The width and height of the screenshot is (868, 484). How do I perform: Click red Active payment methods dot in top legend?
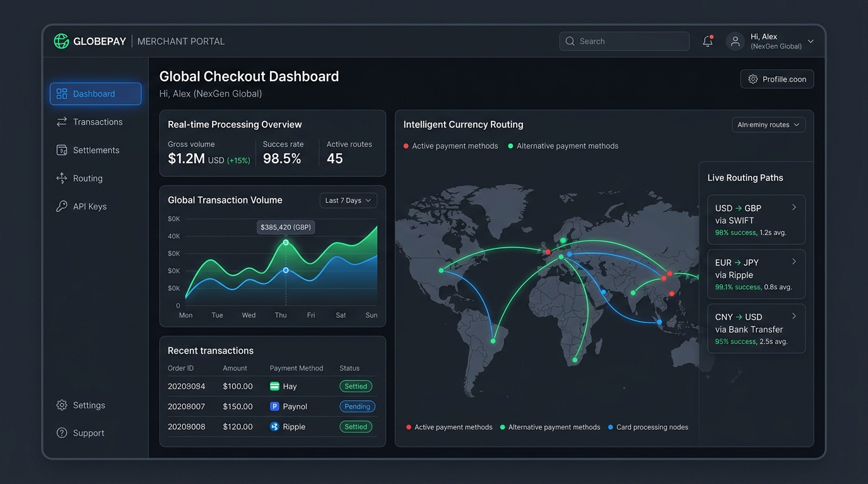click(406, 146)
